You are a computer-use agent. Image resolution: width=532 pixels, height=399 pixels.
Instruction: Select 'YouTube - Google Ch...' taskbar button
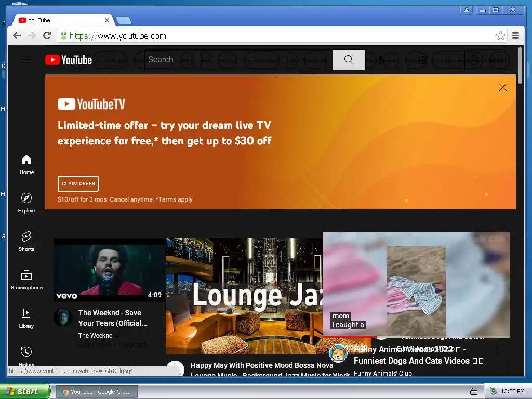click(96, 392)
